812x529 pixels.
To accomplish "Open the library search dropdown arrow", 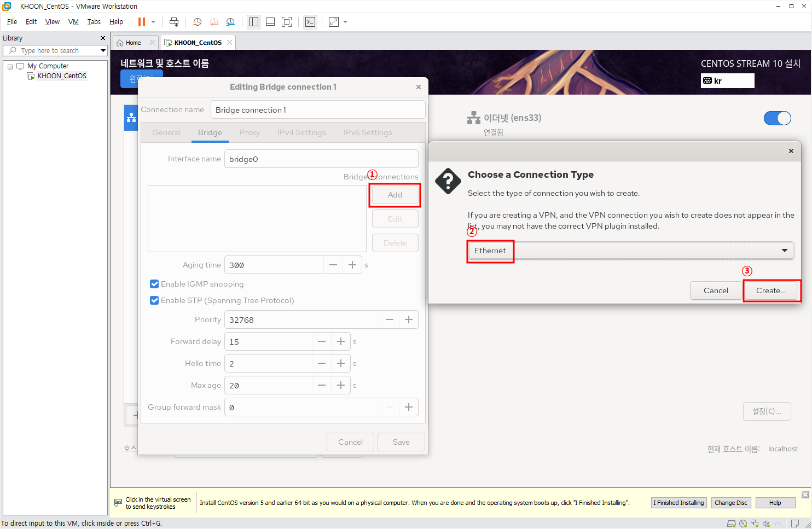I will click(103, 50).
